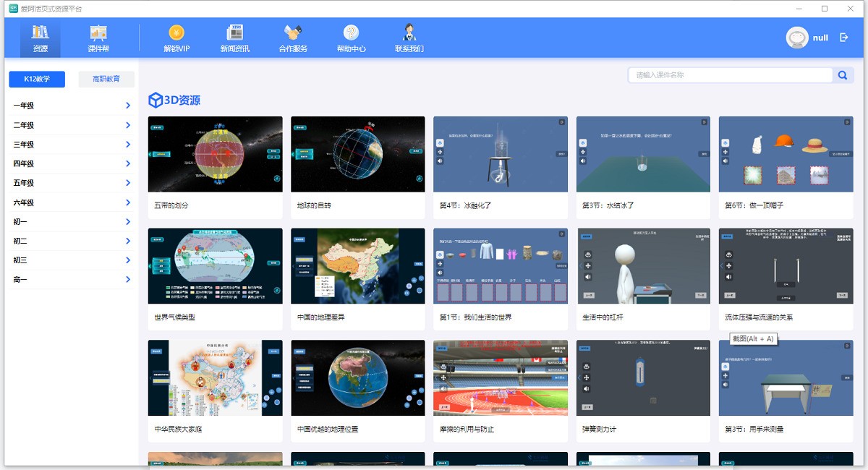Click the app logo in the title bar
Viewport: 868px width, 470px height.
[x=13, y=8]
